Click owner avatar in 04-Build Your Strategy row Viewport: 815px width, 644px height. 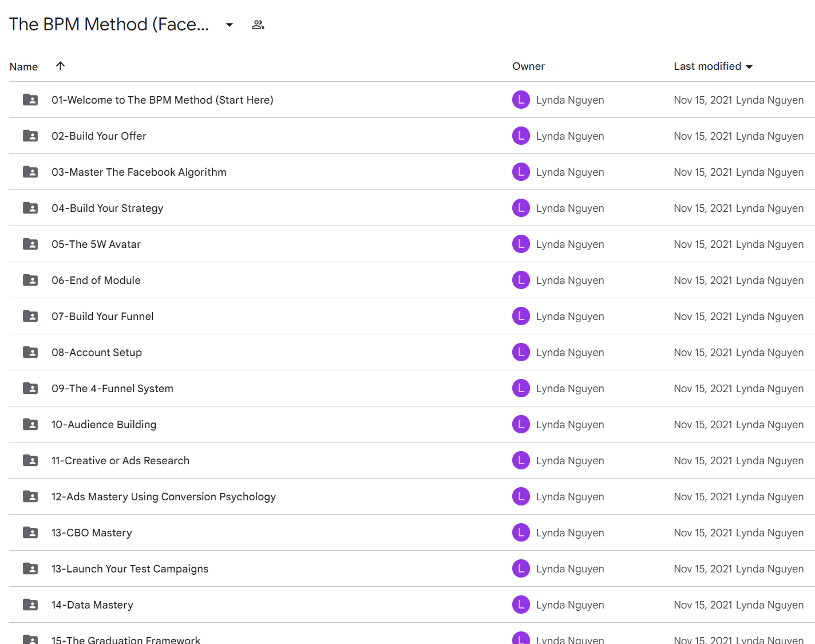click(x=521, y=208)
